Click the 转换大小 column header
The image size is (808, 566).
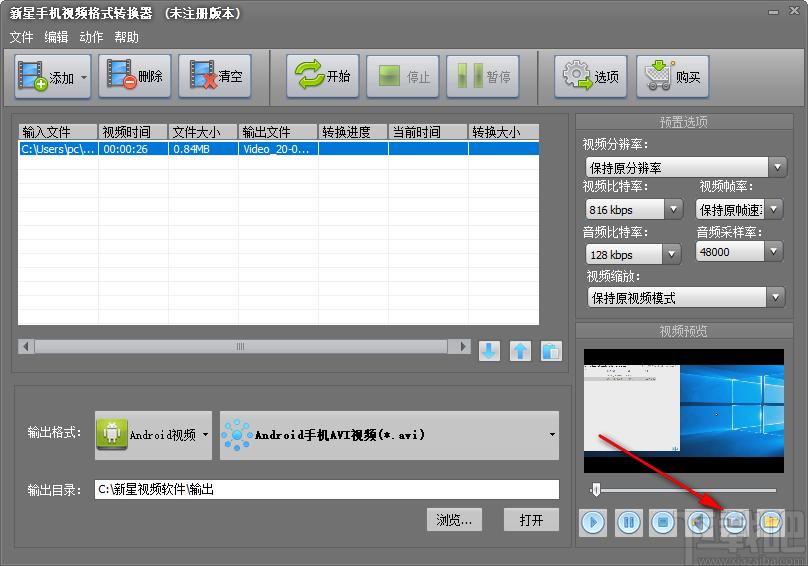tap(504, 132)
